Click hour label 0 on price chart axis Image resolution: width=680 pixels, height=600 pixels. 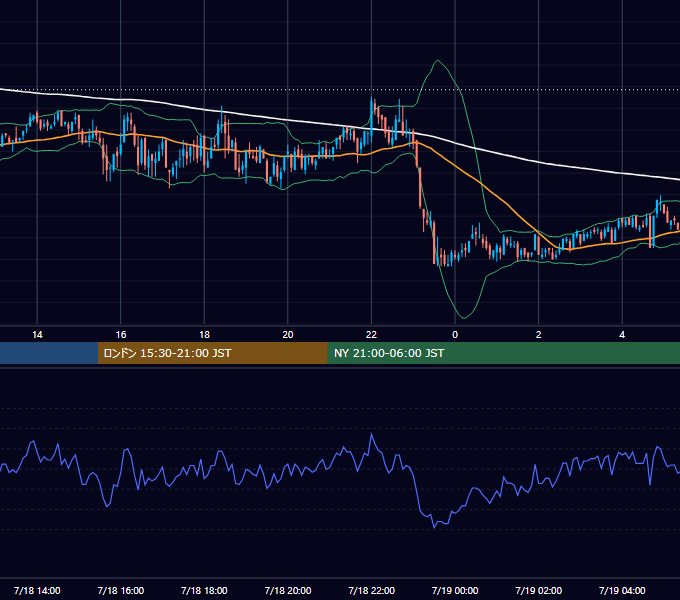[455, 335]
